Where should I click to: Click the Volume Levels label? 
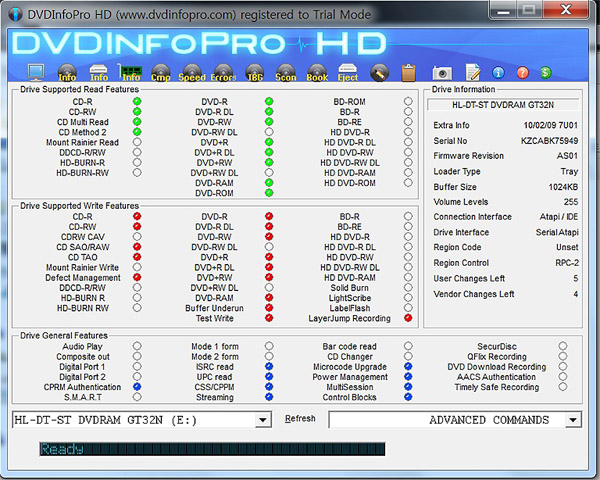461,202
